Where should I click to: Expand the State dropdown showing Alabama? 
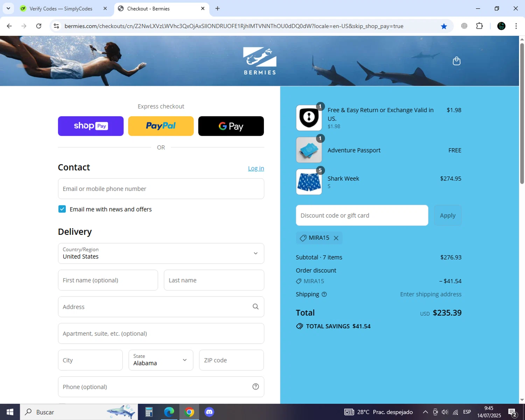(x=161, y=360)
